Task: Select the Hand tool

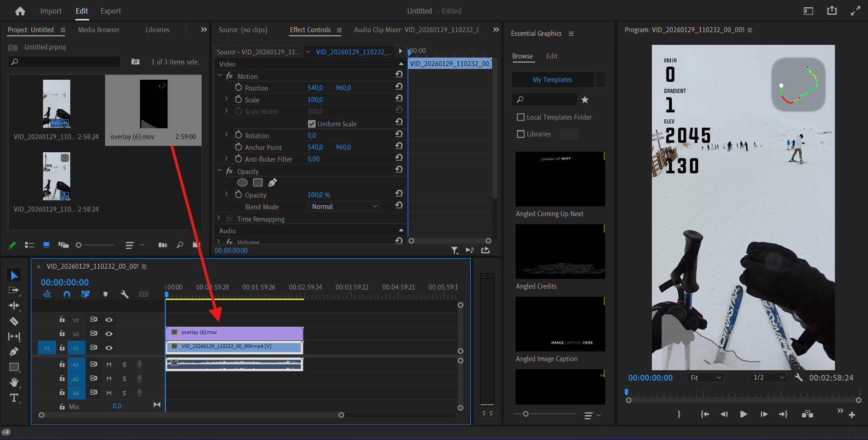Action: pyautogui.click(x=14, y=382)
